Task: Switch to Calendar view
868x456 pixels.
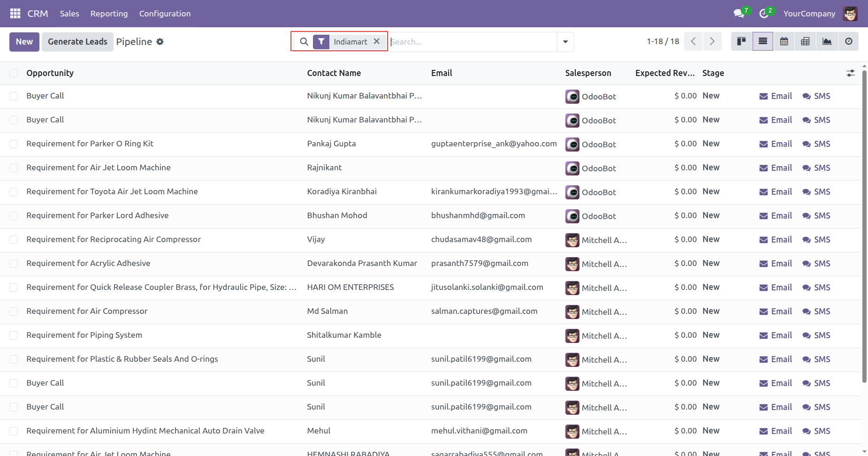Action: click(784, 42)
